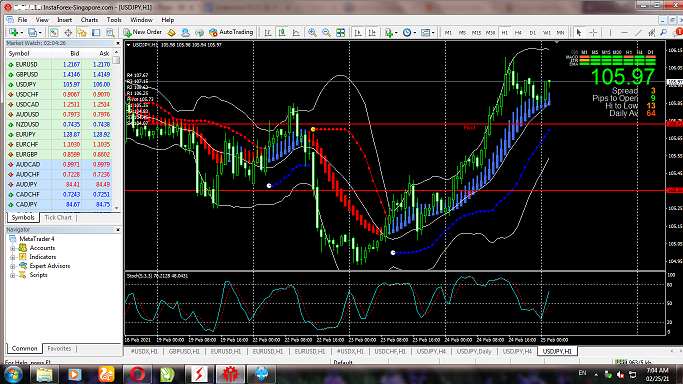The width and height of the screenshot is (683, 384).
Task: Zoom out the chart with minus magnifier
Action: 326,33
